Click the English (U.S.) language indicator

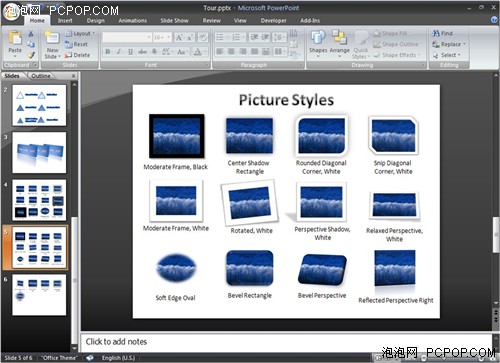coord(118,358)
